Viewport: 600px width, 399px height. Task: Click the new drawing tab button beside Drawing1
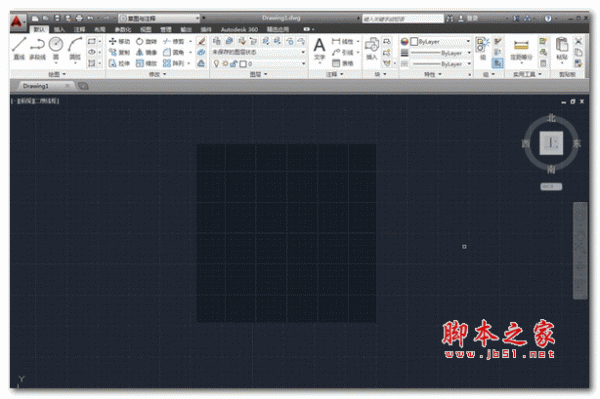(83, 86)
